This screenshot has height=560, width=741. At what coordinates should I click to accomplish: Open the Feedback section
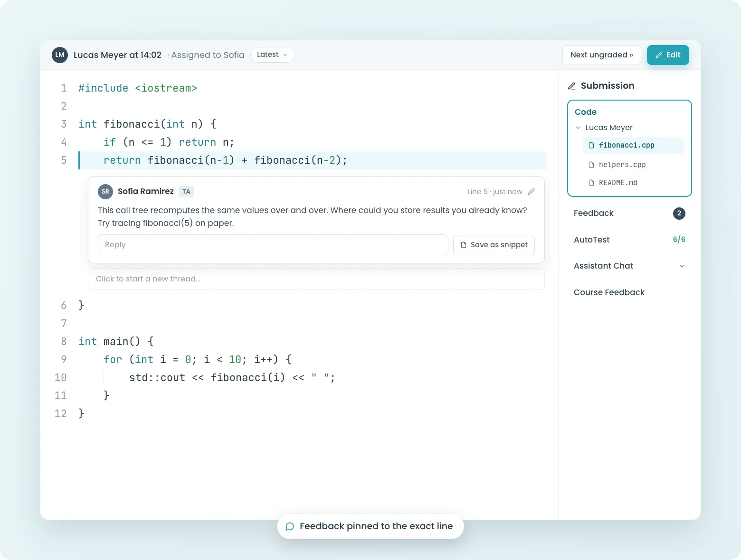click(629, 214)
